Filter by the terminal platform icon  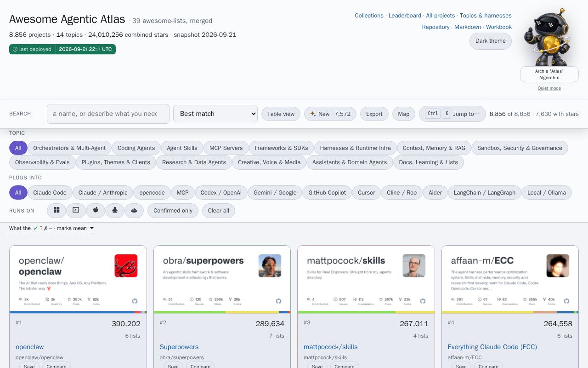pyautogui.click(x=76, y=210)
